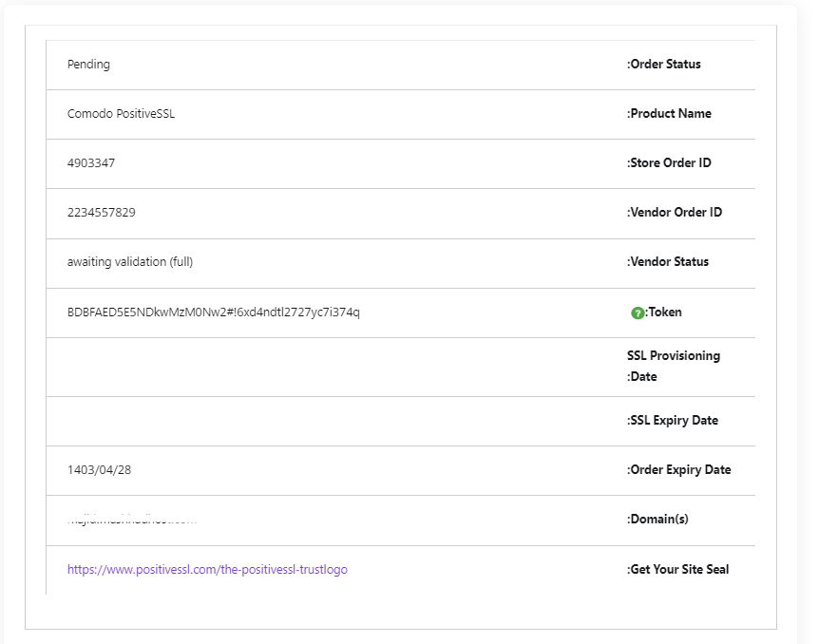
Task: Click the awaiting validation (full) status
Action: 128,261
